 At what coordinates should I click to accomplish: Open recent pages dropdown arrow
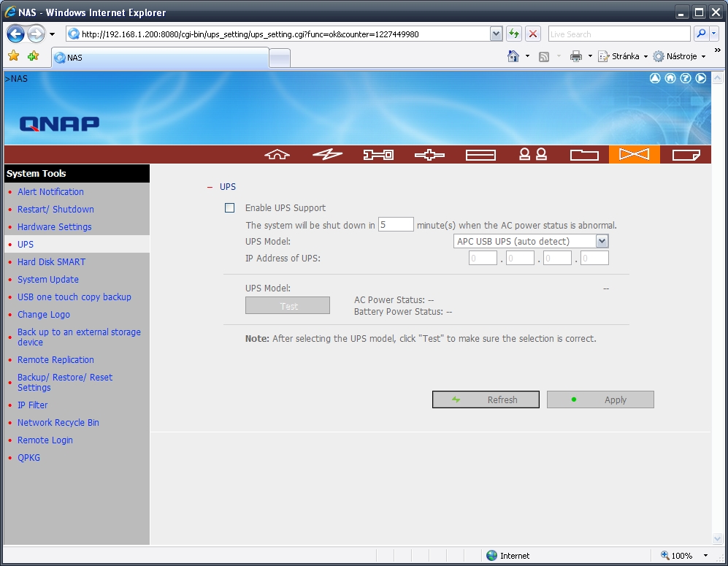(52, 34)
